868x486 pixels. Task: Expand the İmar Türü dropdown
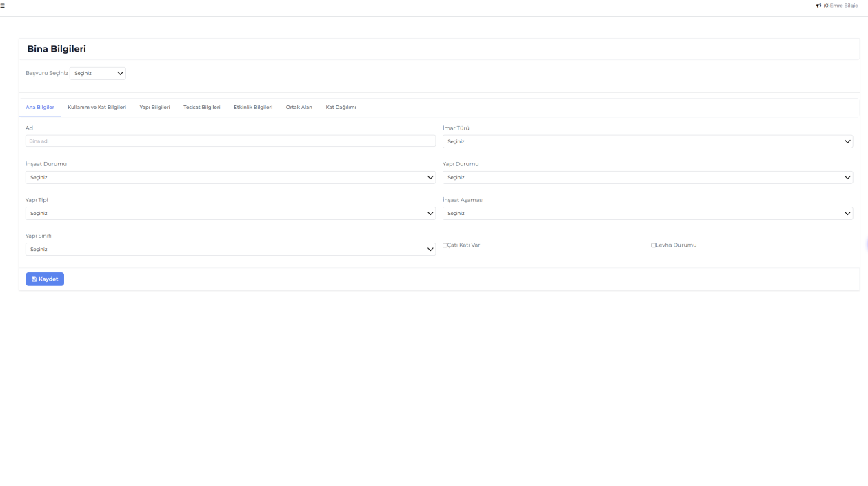click(x=647, y=141)
